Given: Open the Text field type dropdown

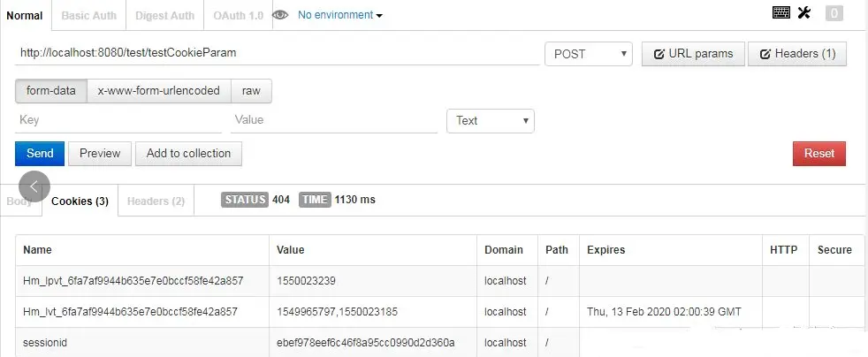Looking at the screenshot, I should tap(491, 121).
